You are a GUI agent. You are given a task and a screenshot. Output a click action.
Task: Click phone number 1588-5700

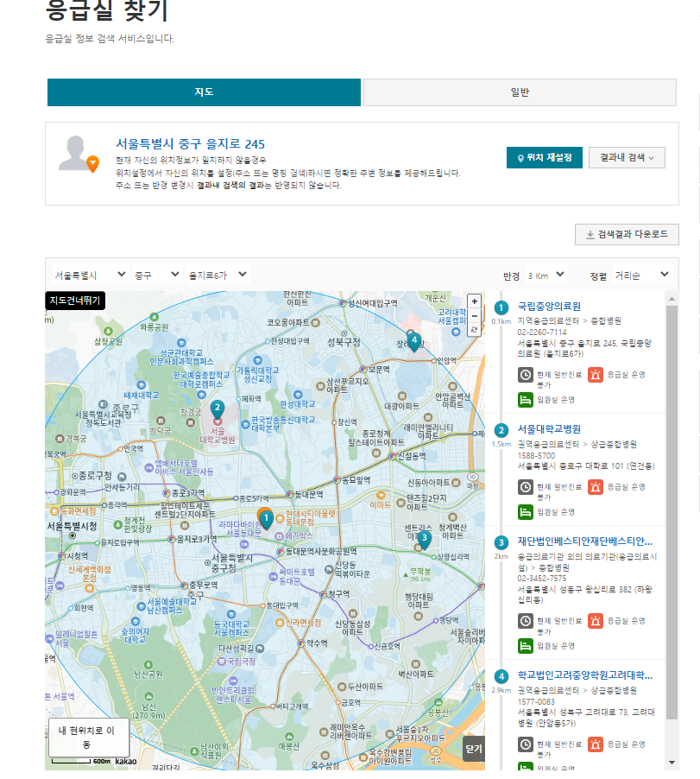(536, 455)
